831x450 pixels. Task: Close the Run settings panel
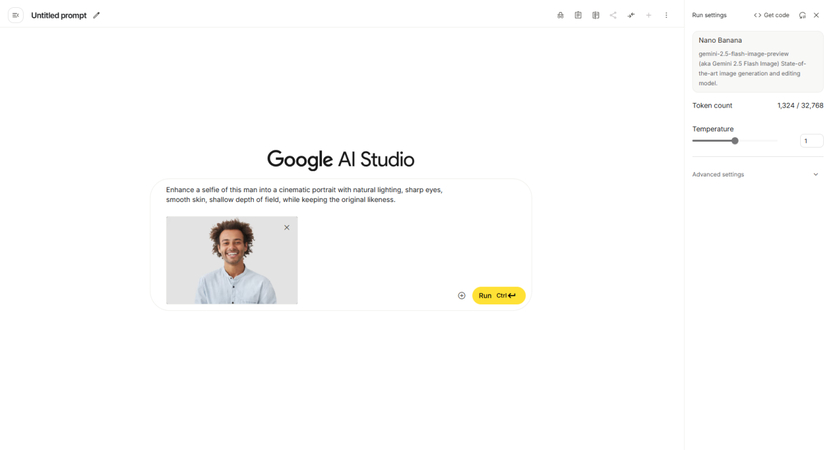[x=816, y=15]
